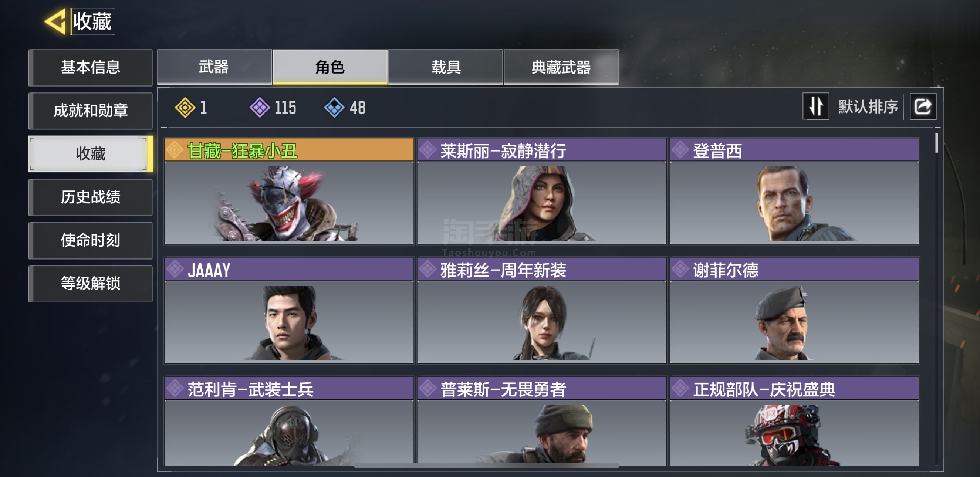Click rarity diamond icon on 登普西 card
980x477 pixels.
tap(680, 150)
